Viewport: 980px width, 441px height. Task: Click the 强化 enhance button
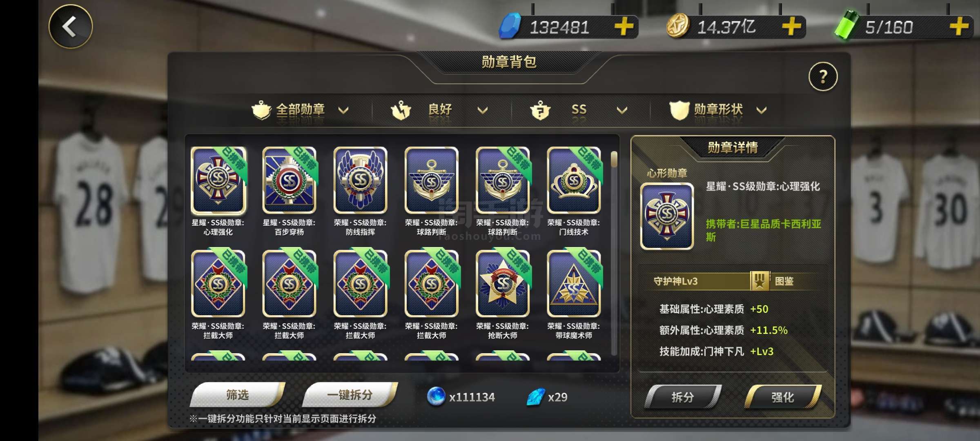[783, 397]
